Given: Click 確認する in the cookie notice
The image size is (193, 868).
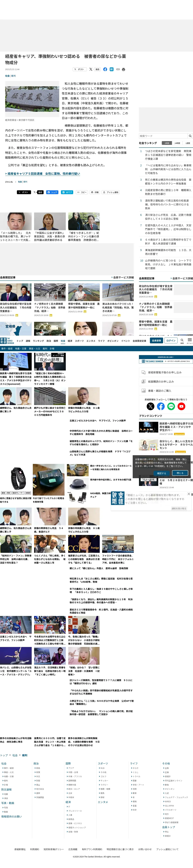Looking at the screenshot, I should point(162,473).
